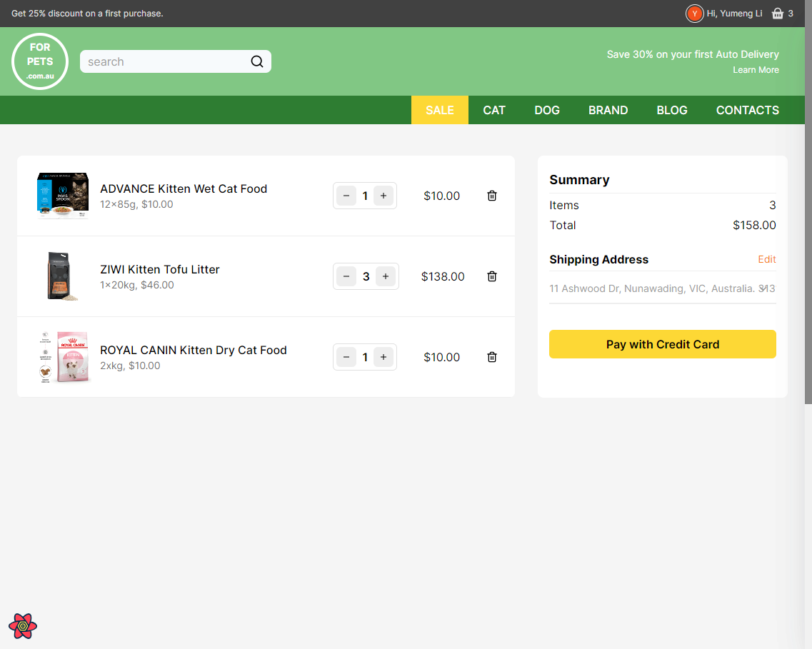Click the For Pets logo
The image size is (812, 649).
40,61
